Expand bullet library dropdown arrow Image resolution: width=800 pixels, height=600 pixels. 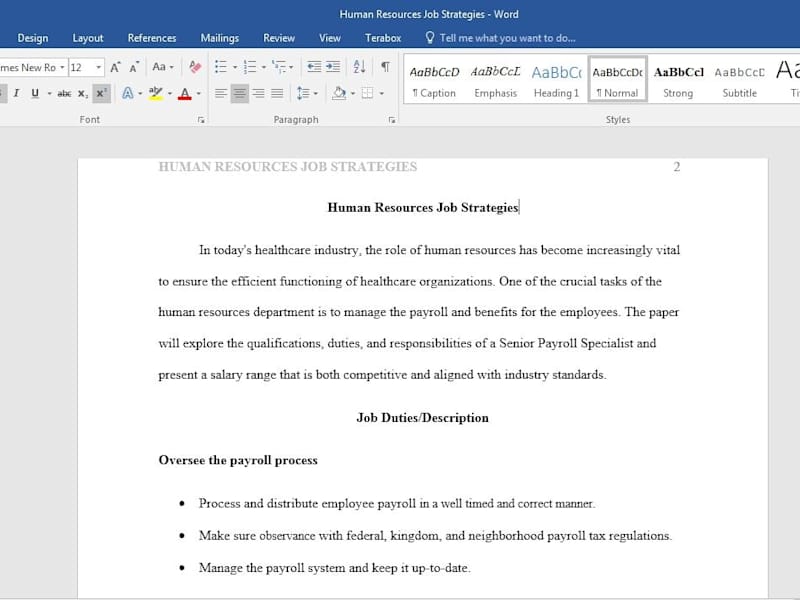235,67
